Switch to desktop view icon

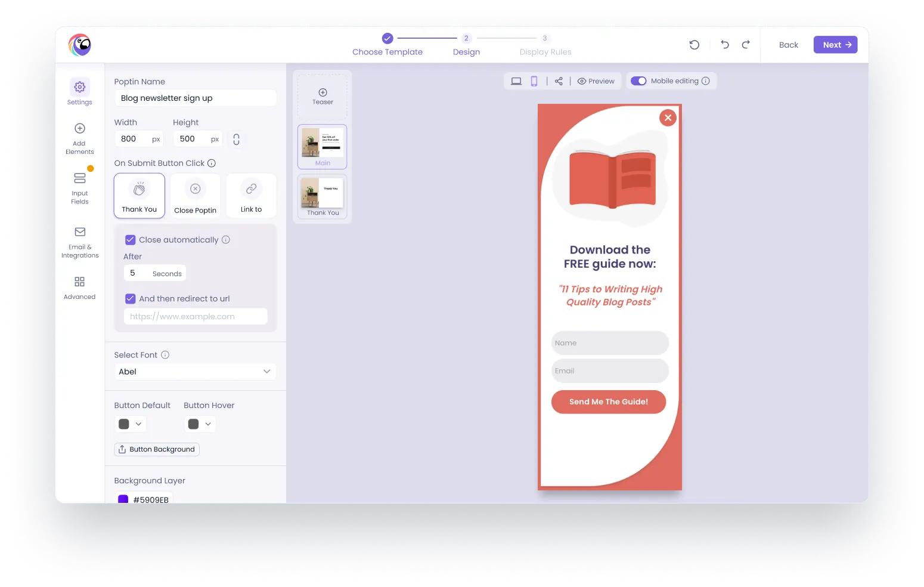coord(516,81)
